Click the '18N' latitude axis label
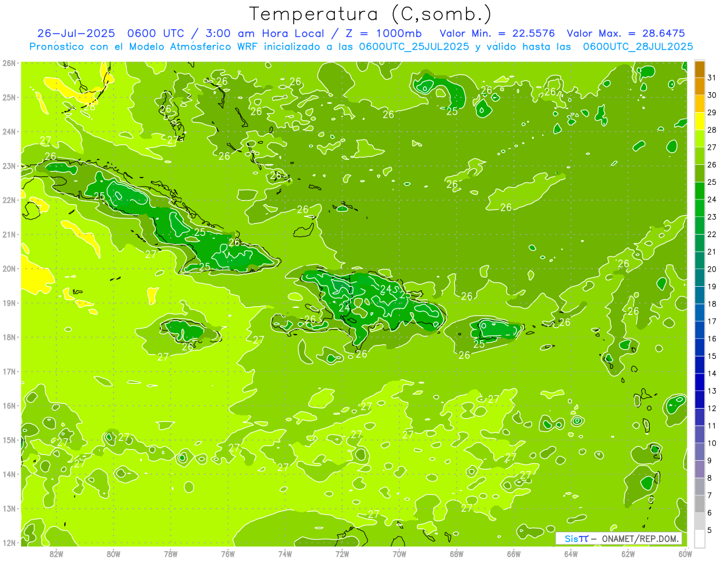The height and width of the screenshot is (562, 728). (x=9, y=337)
